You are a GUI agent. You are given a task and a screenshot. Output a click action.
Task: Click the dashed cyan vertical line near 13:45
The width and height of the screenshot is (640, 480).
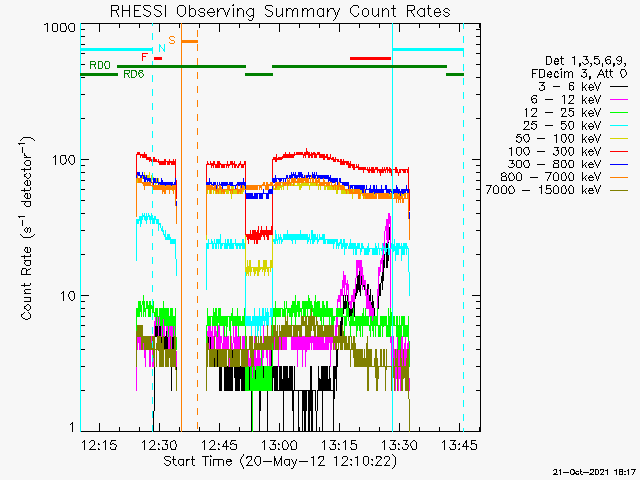point(463,228)
